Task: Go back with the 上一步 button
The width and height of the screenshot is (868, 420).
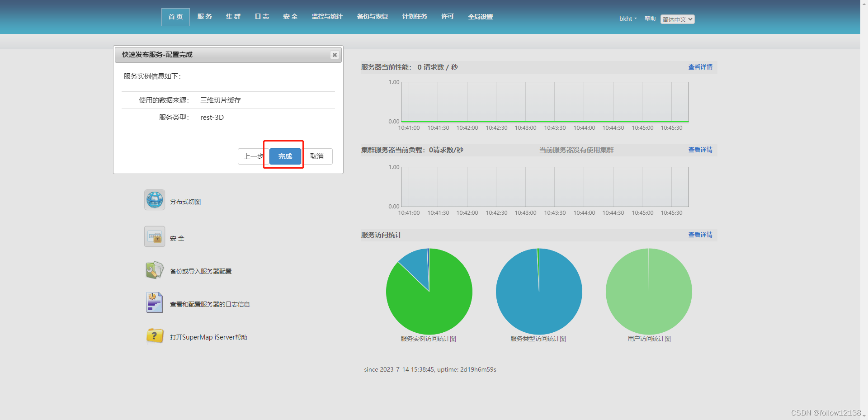Action: (252, 156)
